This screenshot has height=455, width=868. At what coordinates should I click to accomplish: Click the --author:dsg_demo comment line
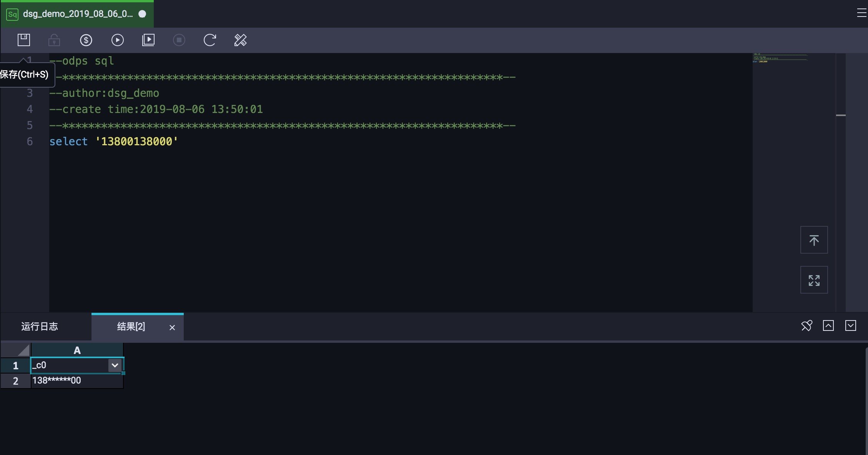[104, 93]
